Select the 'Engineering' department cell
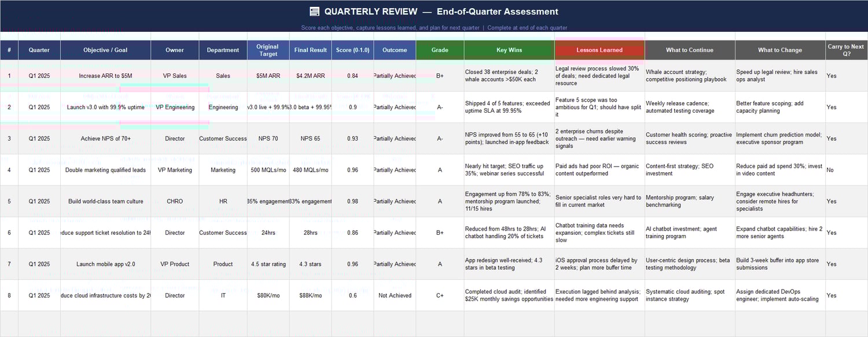The width and height of the screenshot is (868, 337). pyautogui.click(x=222, y=107)
